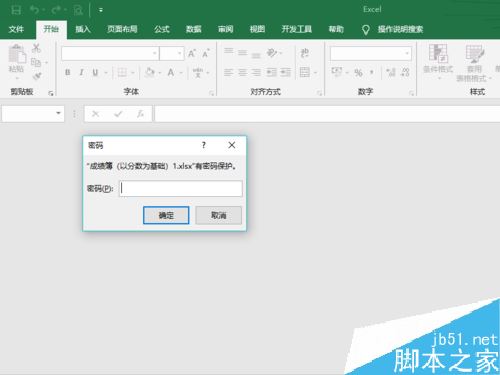Open the 对齐方式 dialog launcher
Viewport: 500px width, 375px height.
click(x=319, y=93)
